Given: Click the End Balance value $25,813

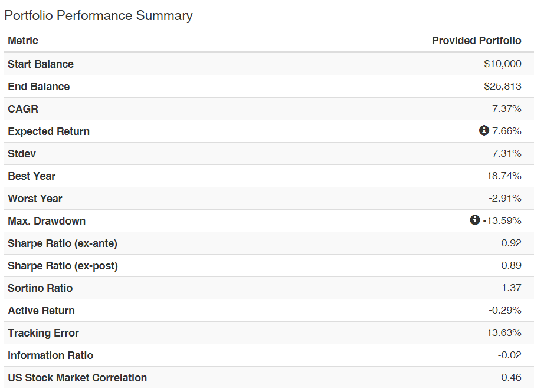Looking at the screenshot, I should click(502, 87).
